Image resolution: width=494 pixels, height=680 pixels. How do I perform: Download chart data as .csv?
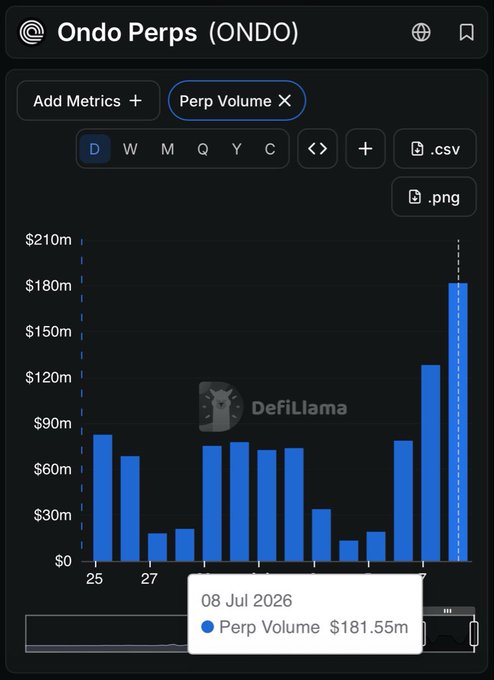[435, 149]
